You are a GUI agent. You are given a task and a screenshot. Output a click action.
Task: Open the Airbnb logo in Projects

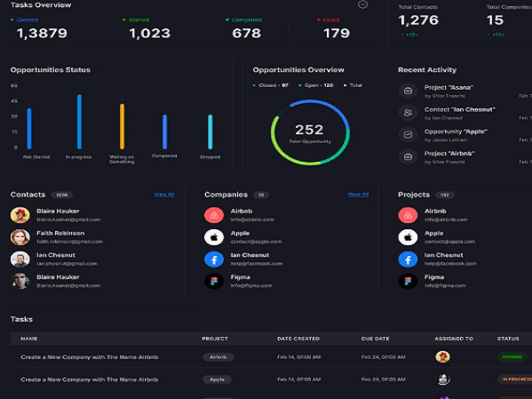click(x=408, y=215)
